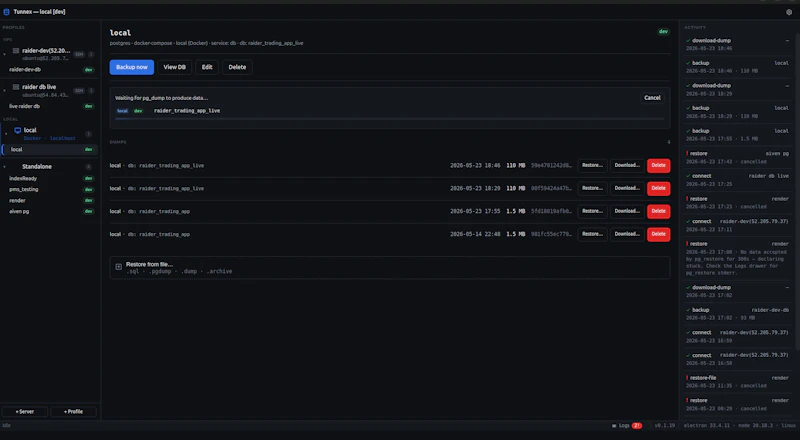800x440 pixels.
Task: Click the Backup now button
Action: click(x=132, y=67)
